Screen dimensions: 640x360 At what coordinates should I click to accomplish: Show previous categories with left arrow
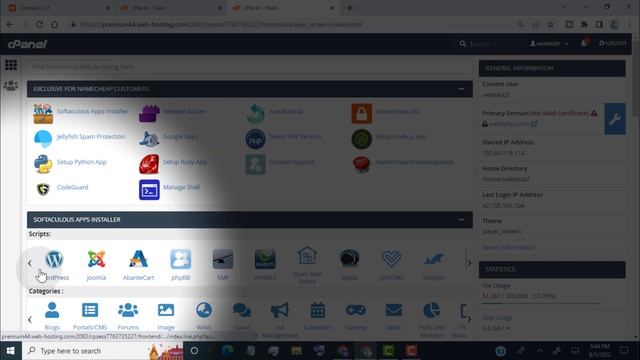30,320
